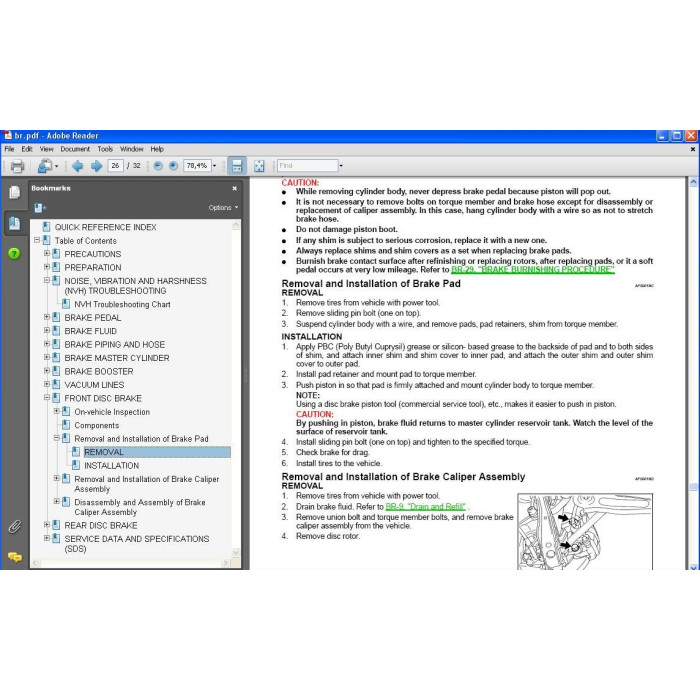Click the Print icon in toolbar
The image size is (700, 700).
coord(17,166)
